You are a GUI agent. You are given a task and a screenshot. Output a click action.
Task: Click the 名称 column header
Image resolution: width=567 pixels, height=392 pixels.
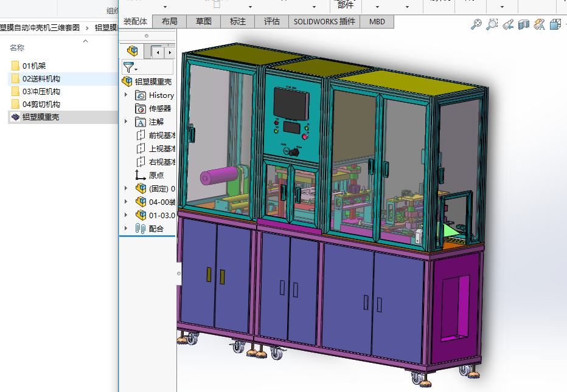coord(17,47)
